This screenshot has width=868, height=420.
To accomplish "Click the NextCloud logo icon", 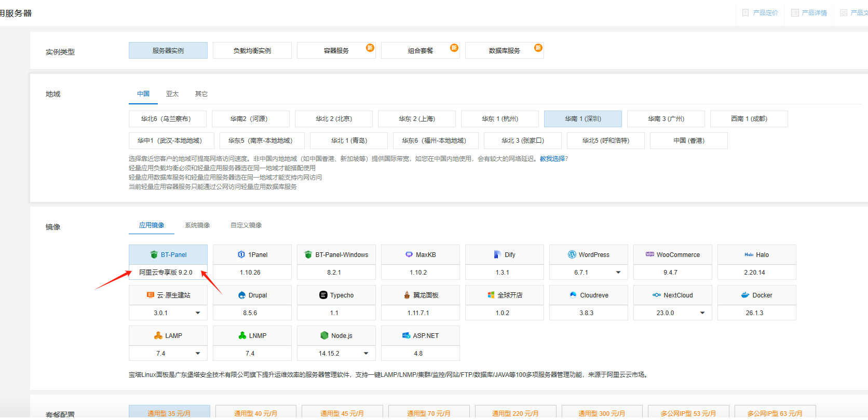I will (x=657, y=295).
